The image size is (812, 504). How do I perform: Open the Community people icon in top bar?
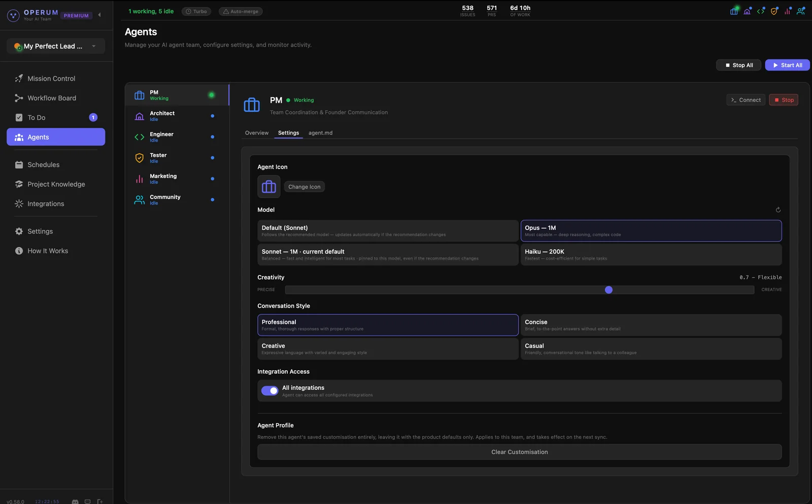(801, 11)
